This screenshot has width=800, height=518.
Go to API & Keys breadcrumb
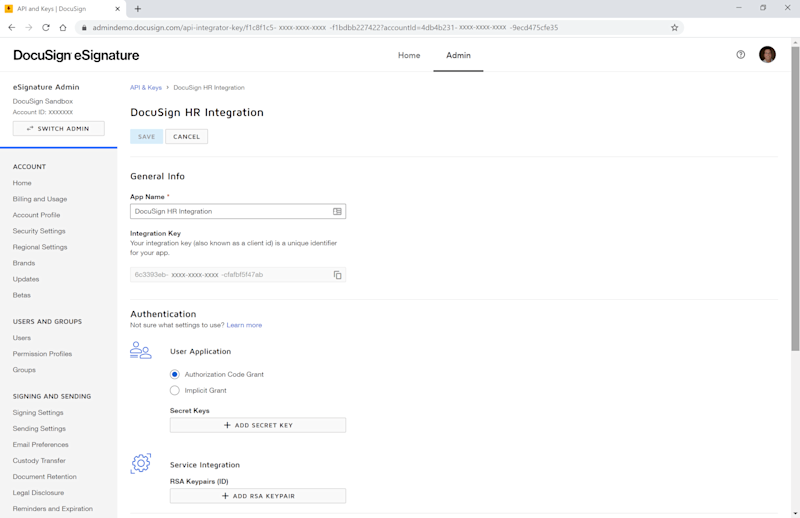[145, 88]
